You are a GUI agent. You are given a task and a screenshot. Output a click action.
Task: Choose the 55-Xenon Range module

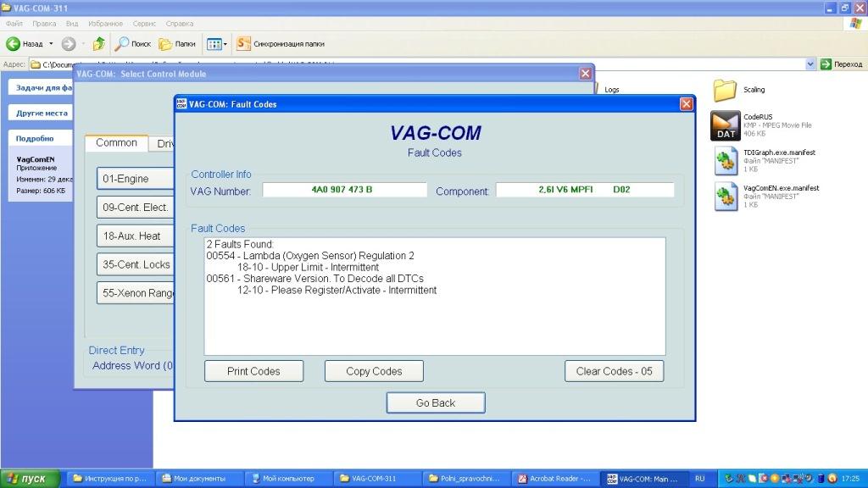(136, 293)
